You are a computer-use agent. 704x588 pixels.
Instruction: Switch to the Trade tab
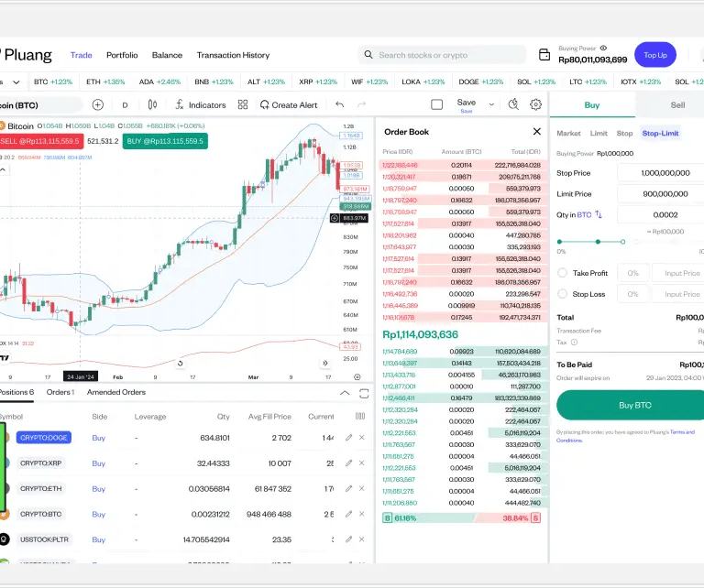coord(82,55)
